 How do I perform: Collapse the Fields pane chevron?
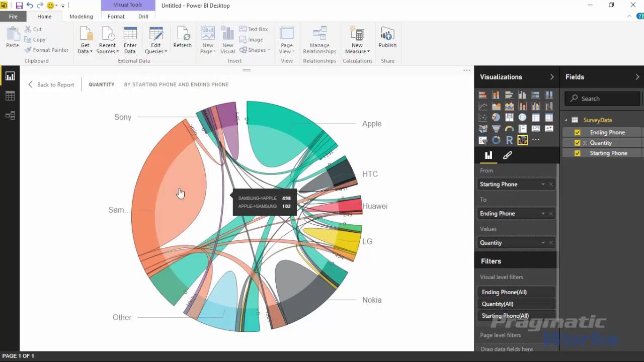tap(637, 77)
